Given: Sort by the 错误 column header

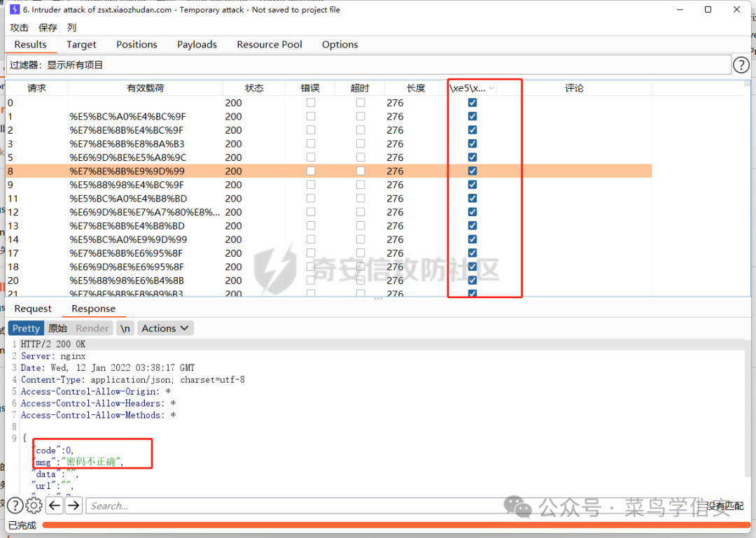Looking at the screenshot, I should (310, 87).
